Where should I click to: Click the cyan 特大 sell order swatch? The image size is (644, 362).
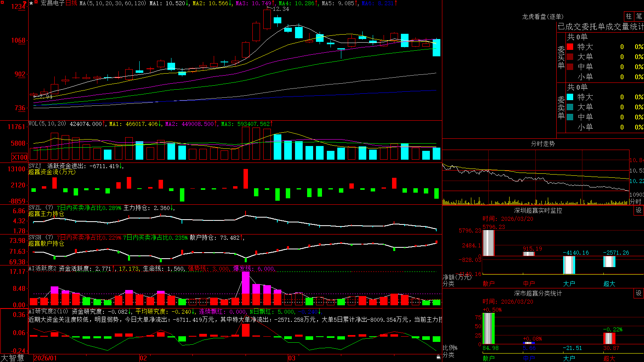[x=570, y=97]
